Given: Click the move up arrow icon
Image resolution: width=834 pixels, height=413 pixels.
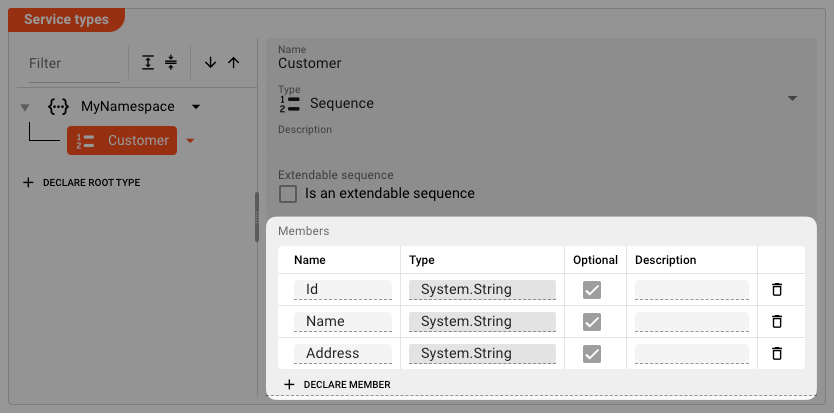Looking at the screenshot, I should (234, 62).
